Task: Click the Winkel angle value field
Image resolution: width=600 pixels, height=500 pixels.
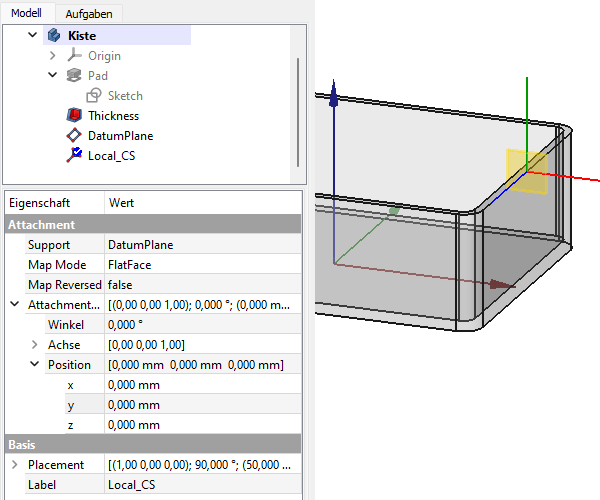Action: pos(200,325)
